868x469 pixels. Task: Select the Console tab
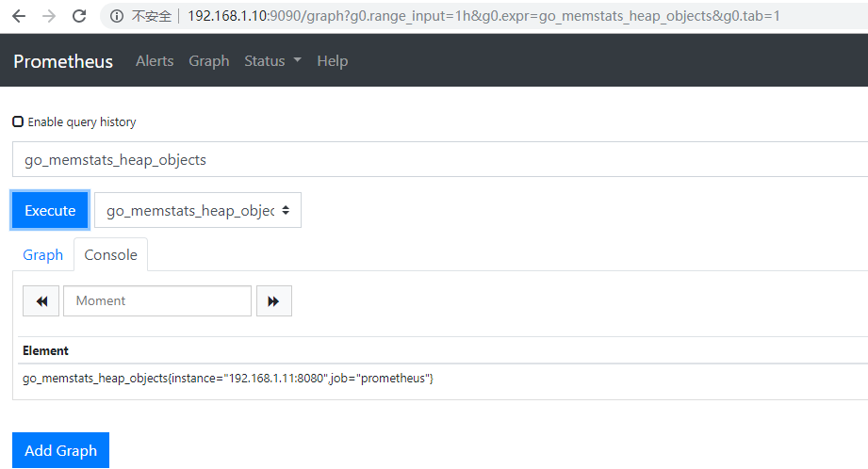point(110,255)
